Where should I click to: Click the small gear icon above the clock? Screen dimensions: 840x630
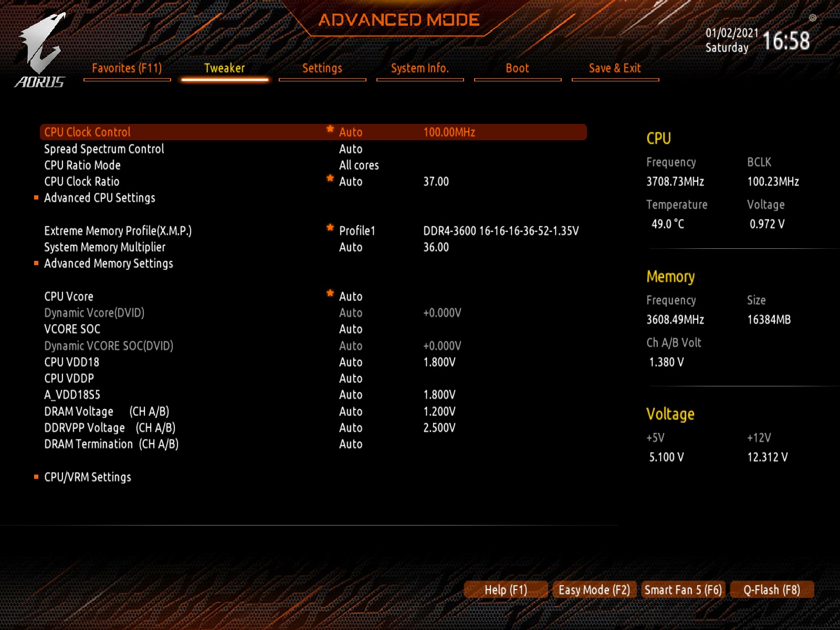812,18
